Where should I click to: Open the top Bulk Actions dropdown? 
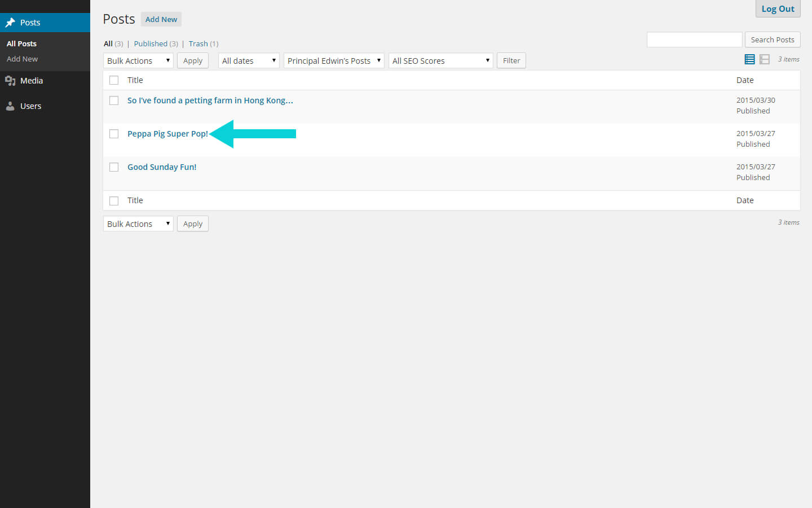coord(138,60)
